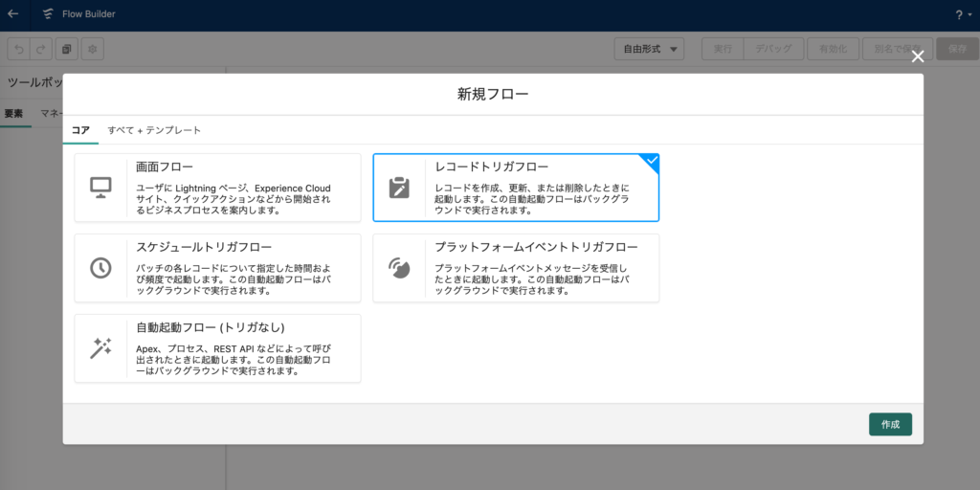Select the コア tab
The height and width of the screenshot is (490, 980).
pos(80,130)
